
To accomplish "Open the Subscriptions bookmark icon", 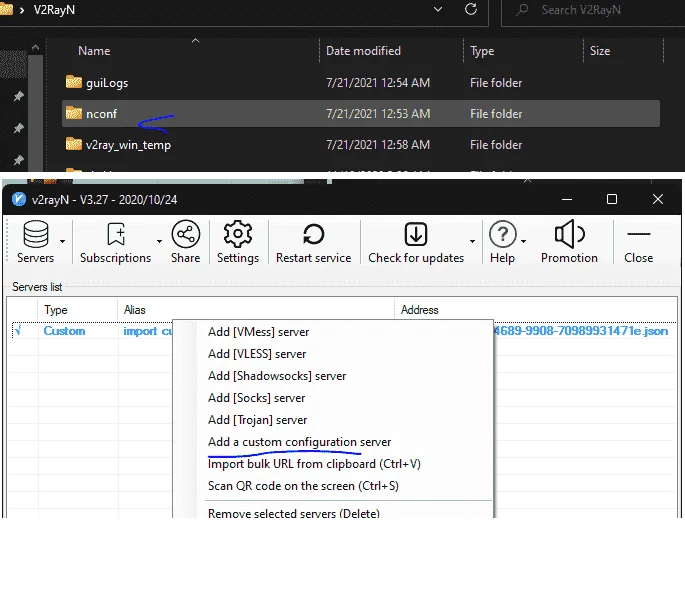I will tap(116, 234).
